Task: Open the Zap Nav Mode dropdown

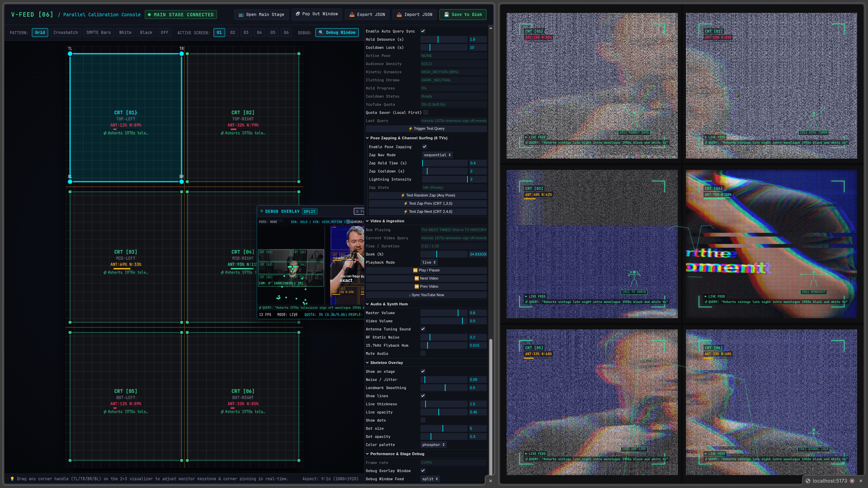Action: coord(437,155)
